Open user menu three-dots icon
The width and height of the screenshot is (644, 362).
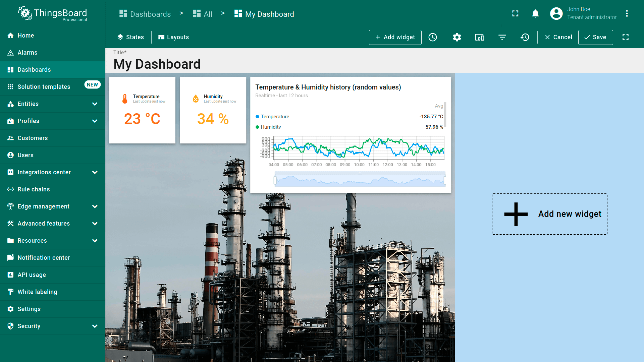pyautogui.click(x=627, y=14)
